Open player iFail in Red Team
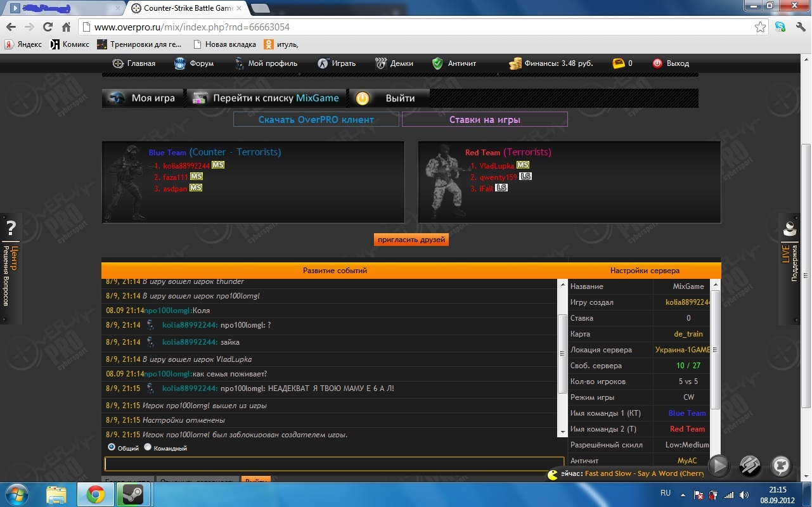The height and width of the screenshot is (507, 812). click(x=486, y=188)
